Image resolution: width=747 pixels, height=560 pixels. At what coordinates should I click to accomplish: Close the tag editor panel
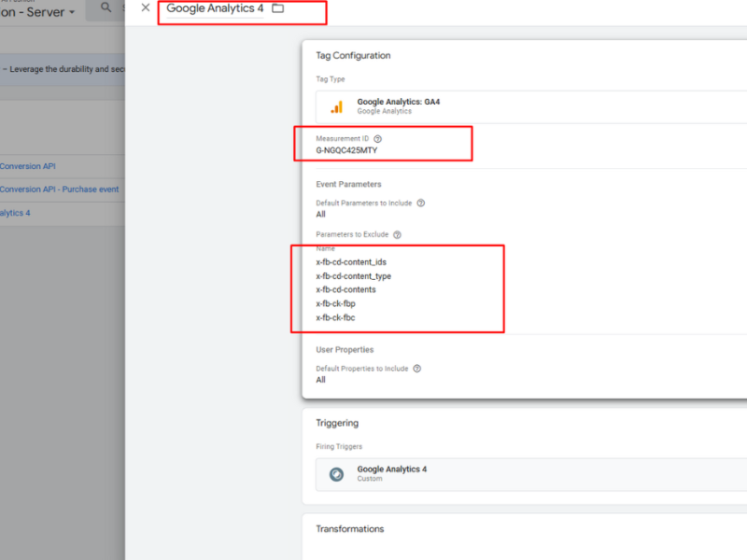point(146,7)
